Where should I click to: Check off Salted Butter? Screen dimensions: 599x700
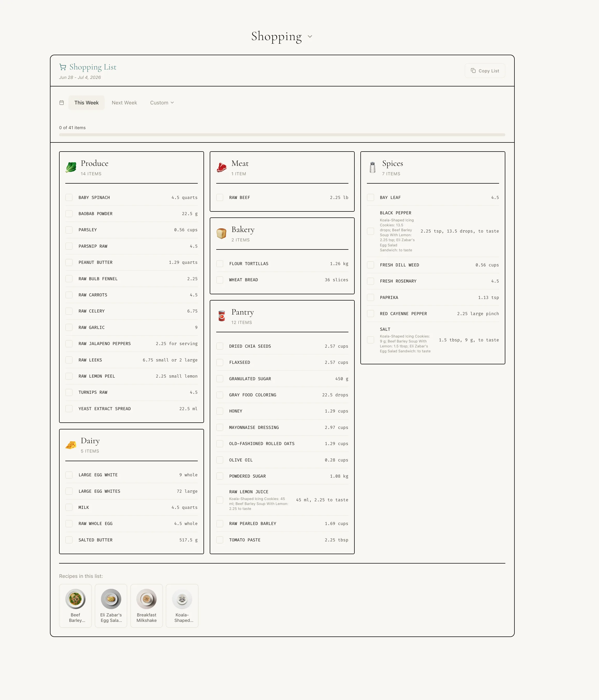click(x=69, y=540)
